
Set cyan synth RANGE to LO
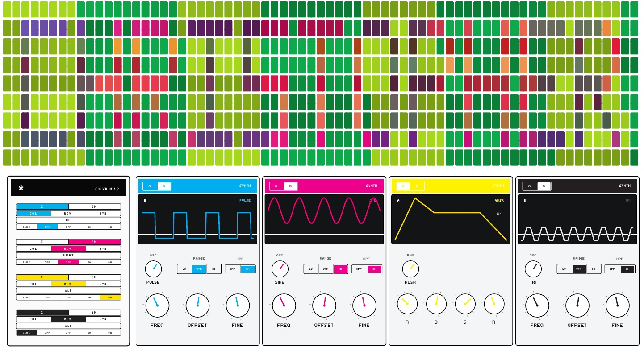184,269
